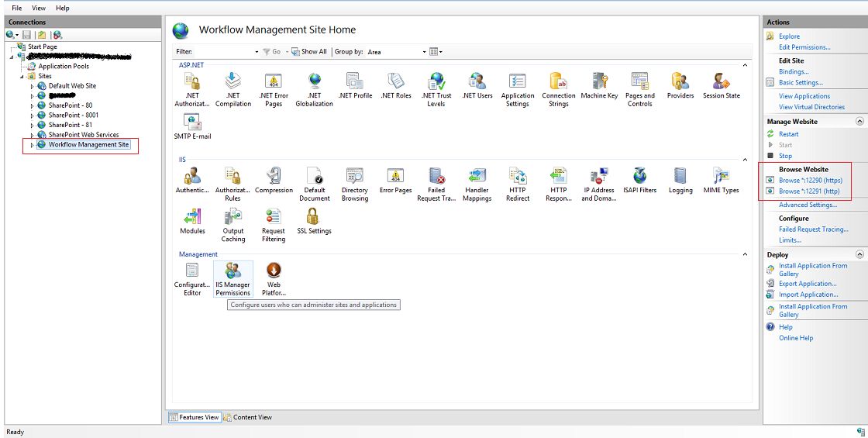Open .NET Profile feature
Screen dimensions: 868x438
coord(355,86)
